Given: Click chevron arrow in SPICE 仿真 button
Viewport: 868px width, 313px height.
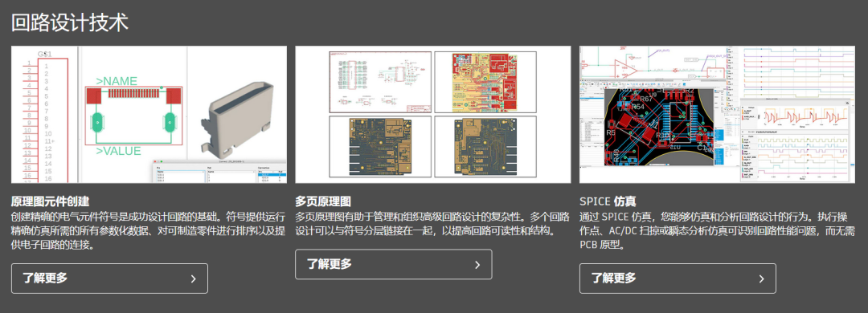Looking at the screenshot, I should coord(761,278).
